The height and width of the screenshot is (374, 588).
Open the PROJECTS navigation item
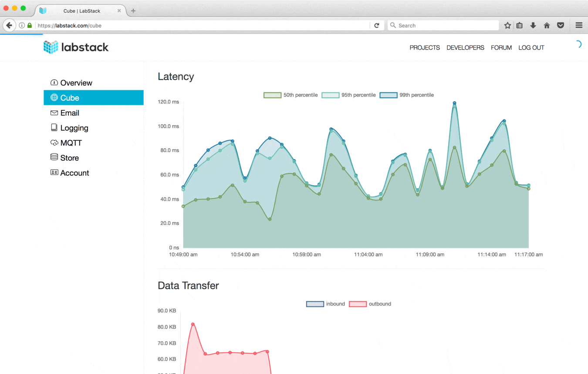point(425,48)
